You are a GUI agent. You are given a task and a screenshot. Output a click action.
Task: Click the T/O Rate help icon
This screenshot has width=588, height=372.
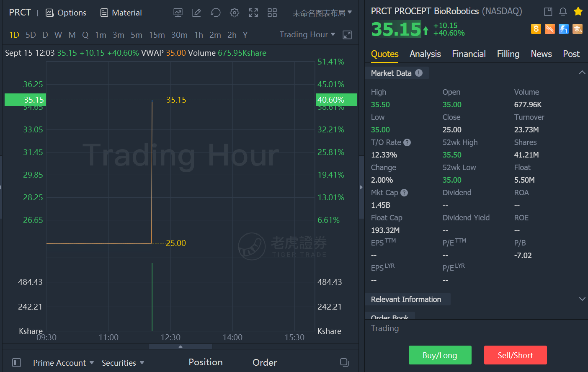(407, 142)
